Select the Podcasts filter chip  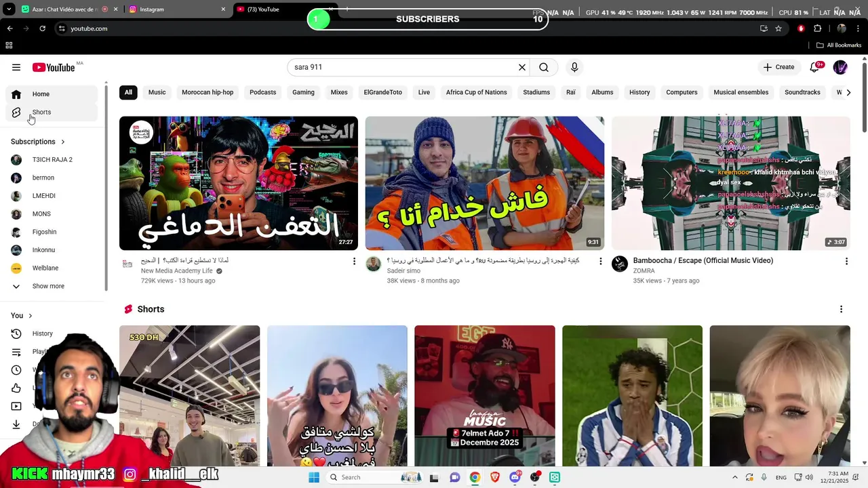(262, 92)
